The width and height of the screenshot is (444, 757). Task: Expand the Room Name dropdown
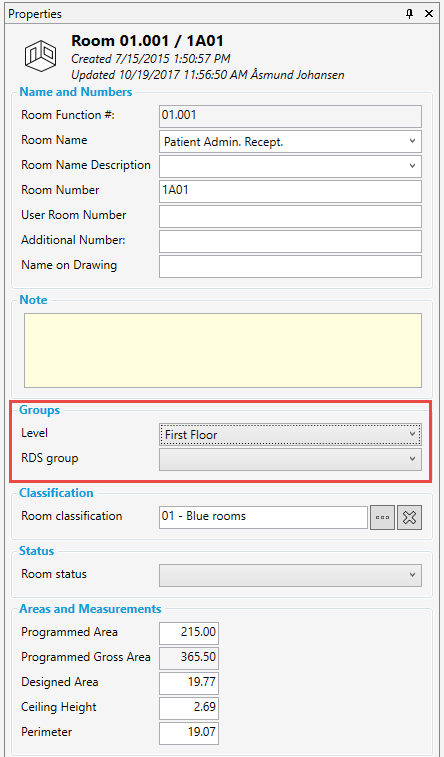(290, 141)
